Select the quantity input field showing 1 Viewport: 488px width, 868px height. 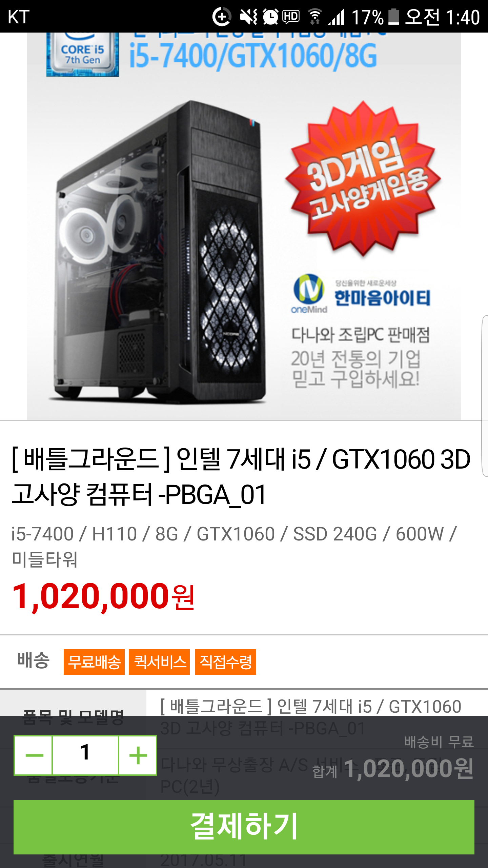pos(85,755)
